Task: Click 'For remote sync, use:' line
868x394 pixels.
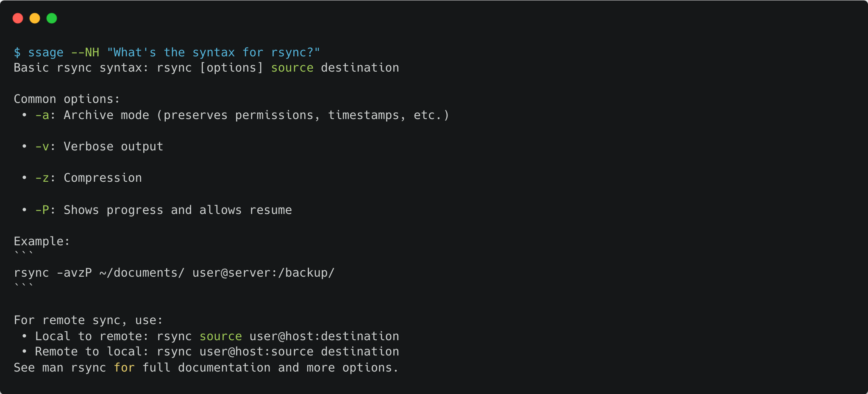Action: coord(88,320)
